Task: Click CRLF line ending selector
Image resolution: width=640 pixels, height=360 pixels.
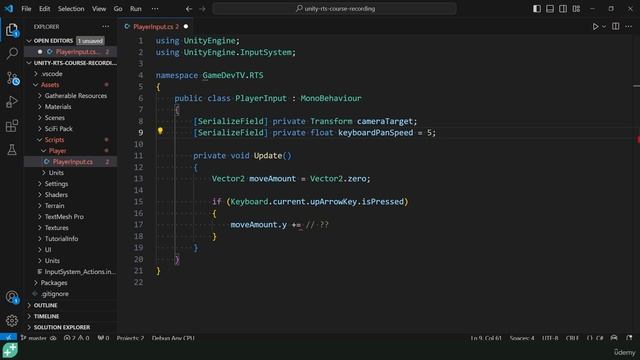Action: pos(572,338)
